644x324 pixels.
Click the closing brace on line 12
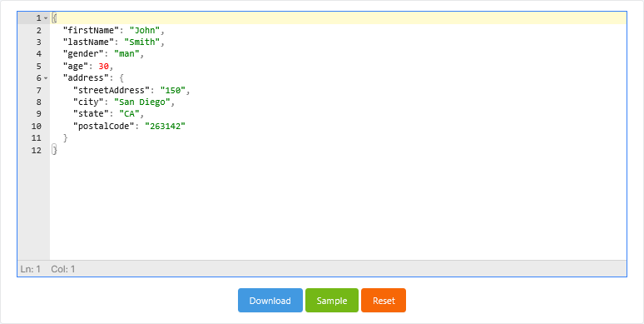click(x=55, y=150)
